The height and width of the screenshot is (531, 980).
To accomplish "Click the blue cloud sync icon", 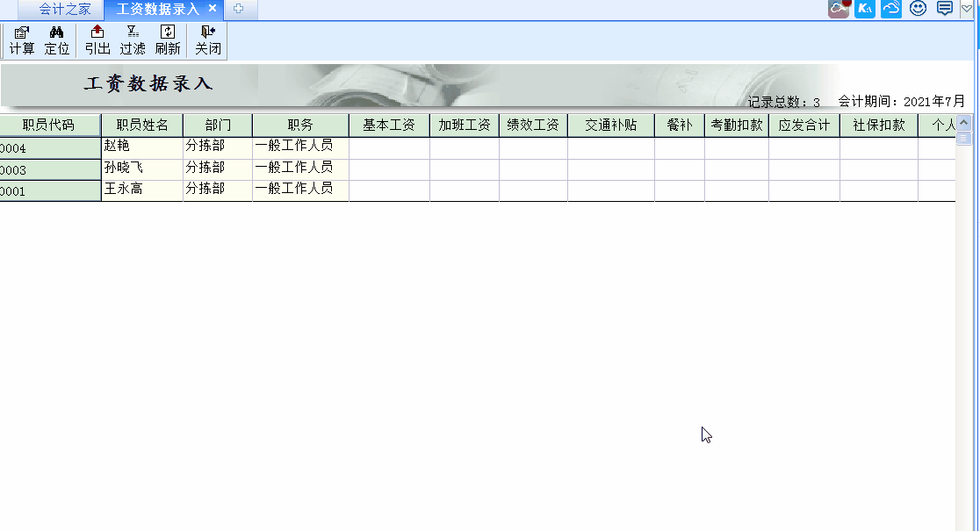I will (x=890, y=9).
